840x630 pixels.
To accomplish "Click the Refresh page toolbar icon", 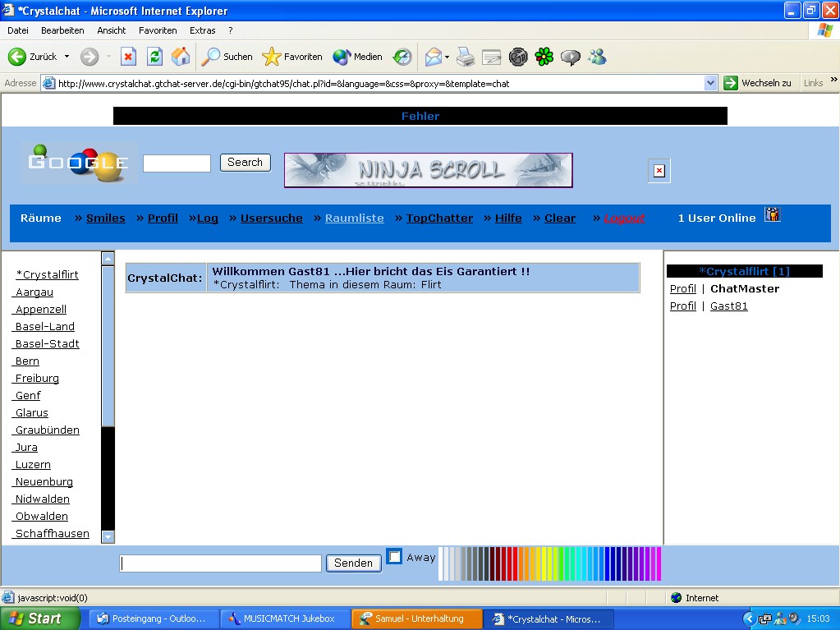I will (154, 57).
